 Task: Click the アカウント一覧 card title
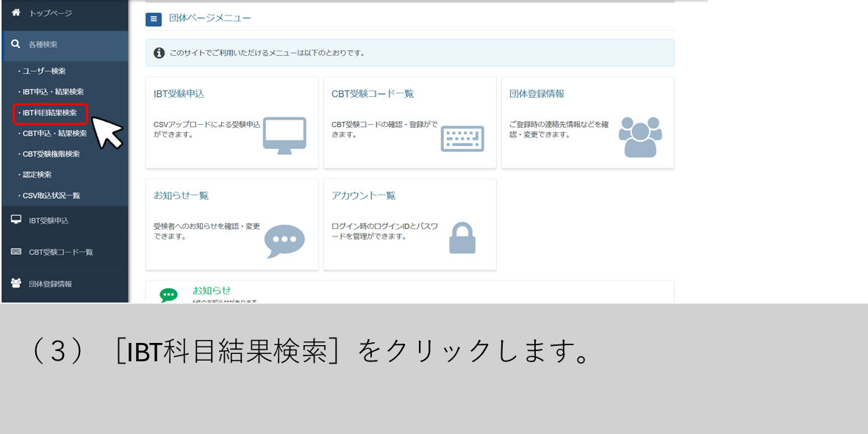(364, 196)
